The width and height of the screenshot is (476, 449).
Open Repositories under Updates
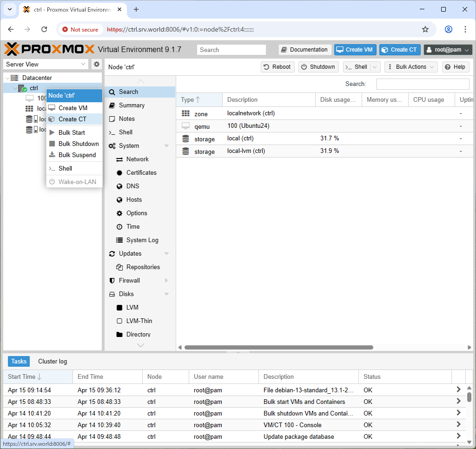(x=143, y=267)
